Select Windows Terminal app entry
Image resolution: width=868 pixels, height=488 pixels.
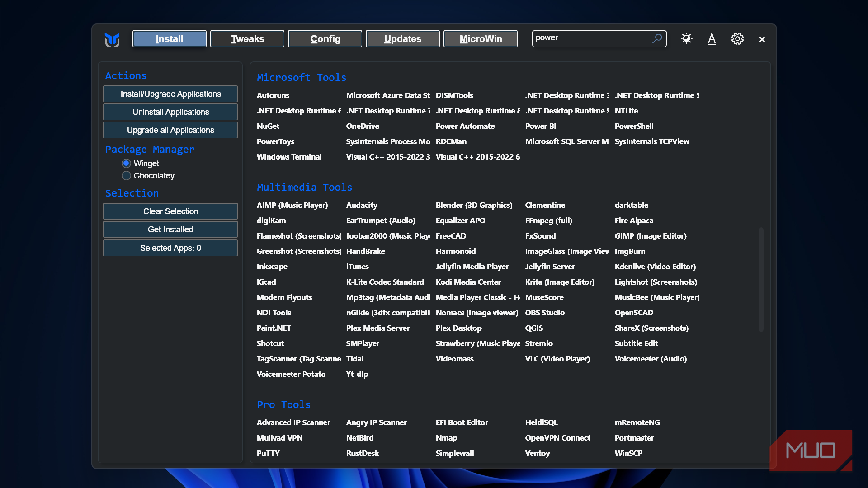tap(289, 157)
